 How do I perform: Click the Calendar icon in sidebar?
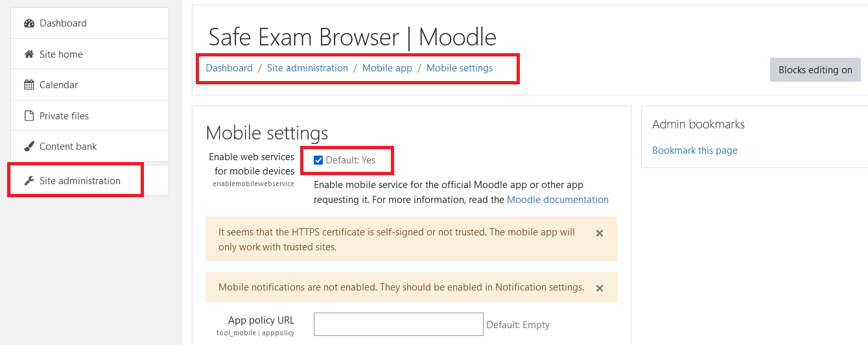(29, 85)
